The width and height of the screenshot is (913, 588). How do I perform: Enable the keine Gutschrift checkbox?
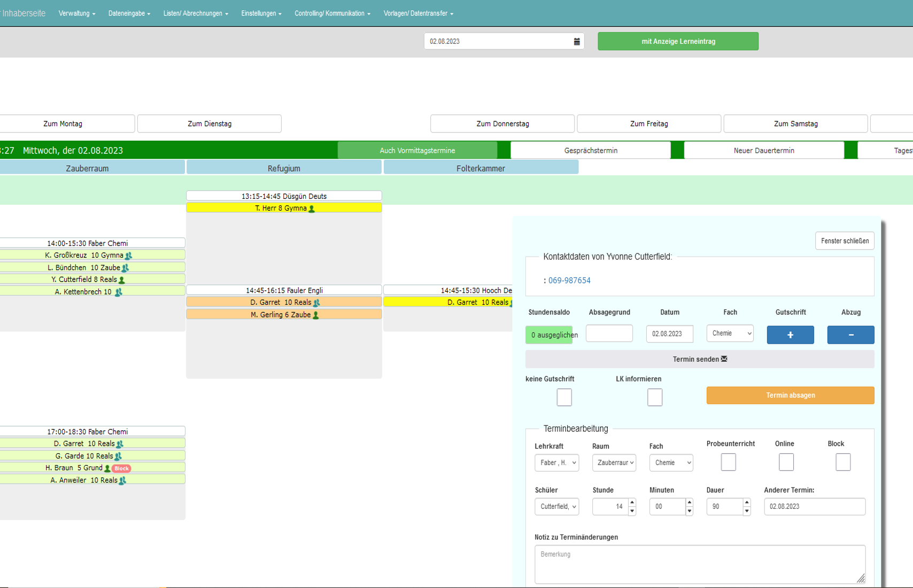point(564,397)
